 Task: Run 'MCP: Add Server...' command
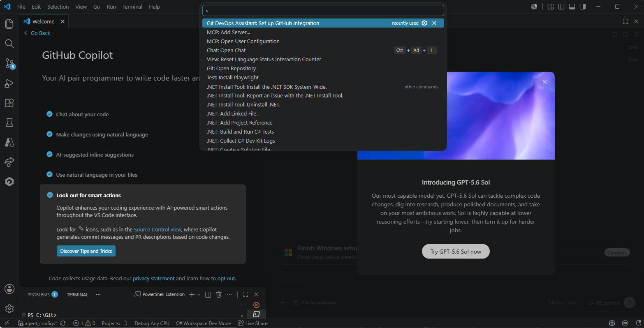(x=323, y=32)
